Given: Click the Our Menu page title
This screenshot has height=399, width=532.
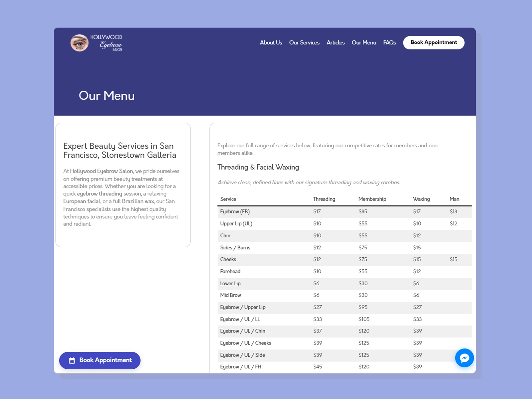Looking at the screenshot, I should (106, 96).
